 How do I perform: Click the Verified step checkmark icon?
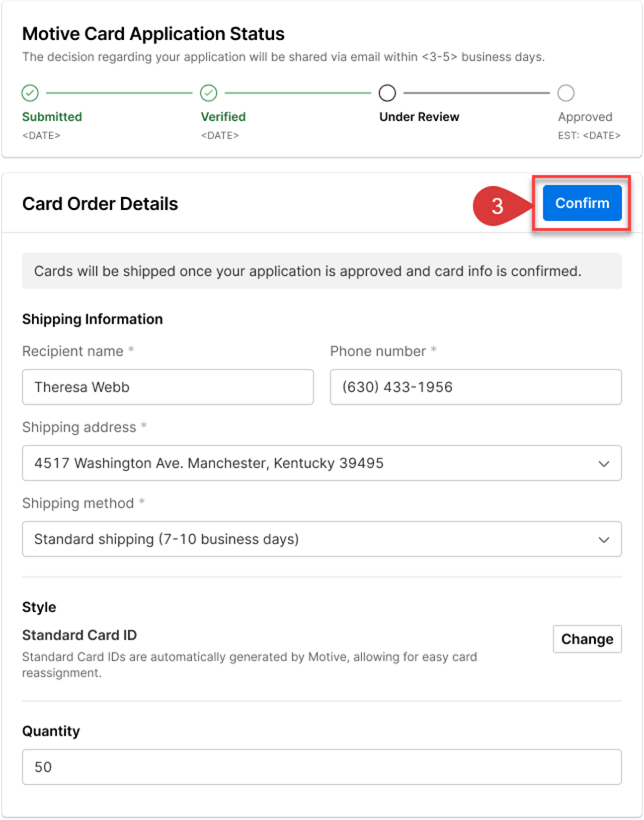point(208,93)
